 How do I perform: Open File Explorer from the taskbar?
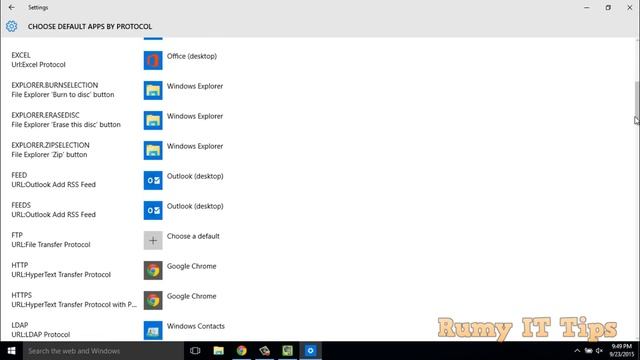click(218, 351)
